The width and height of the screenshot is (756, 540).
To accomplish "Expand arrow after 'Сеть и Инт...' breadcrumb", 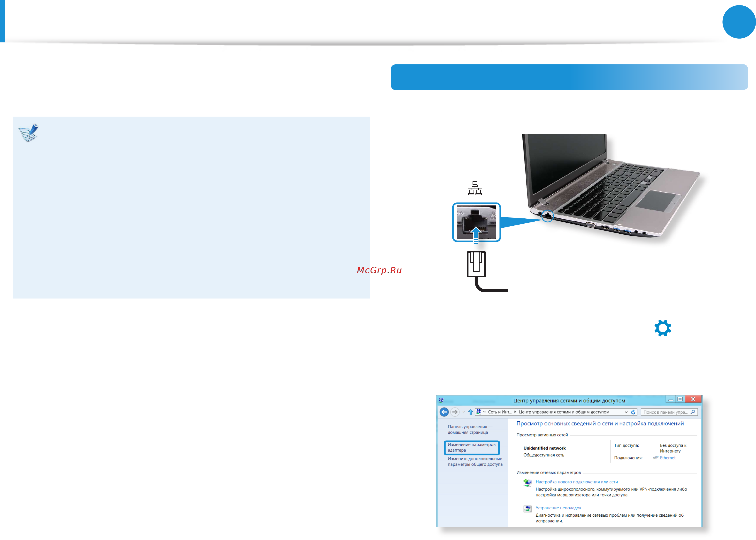I will coord(515,412).
